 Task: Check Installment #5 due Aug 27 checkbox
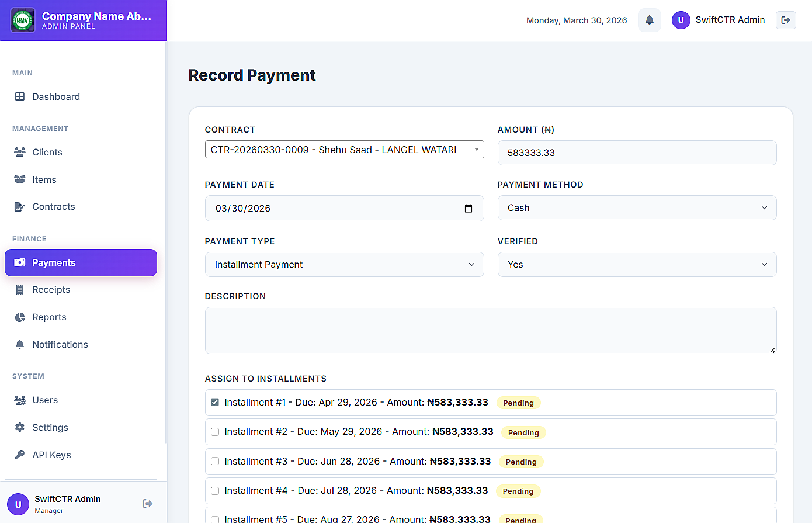click(215, 519)
